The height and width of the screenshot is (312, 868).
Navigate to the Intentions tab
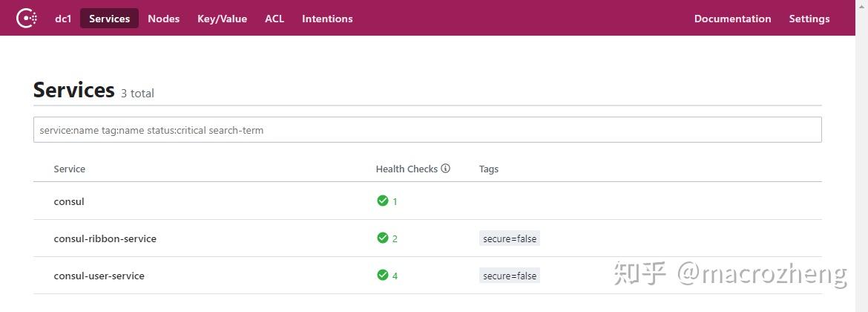(x=327, y=19)
